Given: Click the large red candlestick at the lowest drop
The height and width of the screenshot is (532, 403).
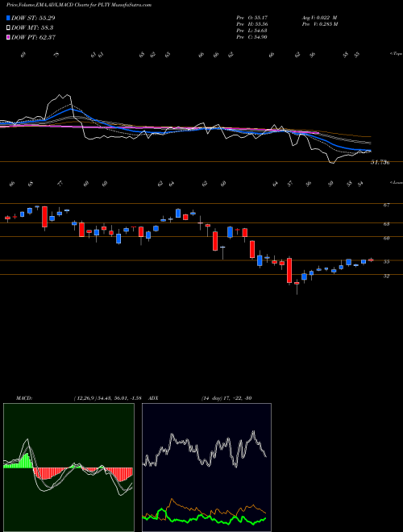Looking at the screenshot, I should [289, 270].
